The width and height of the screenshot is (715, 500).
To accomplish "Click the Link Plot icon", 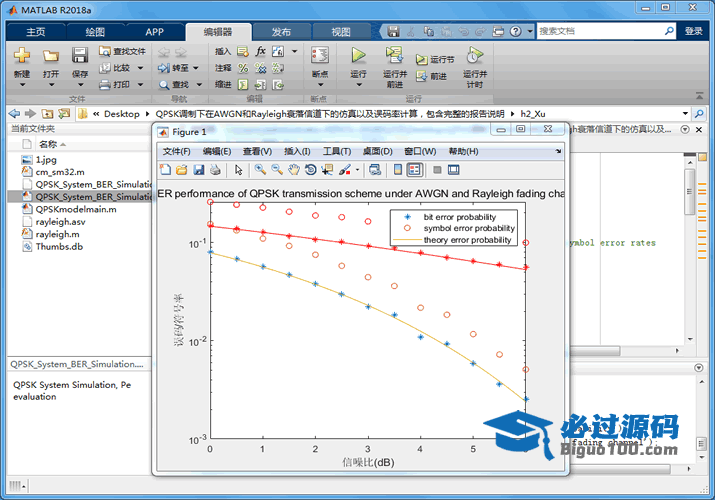I will [375, 170].
